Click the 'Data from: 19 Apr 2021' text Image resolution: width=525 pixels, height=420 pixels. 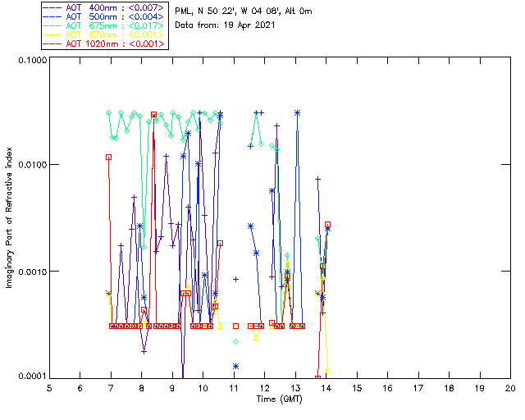point(225,25)
